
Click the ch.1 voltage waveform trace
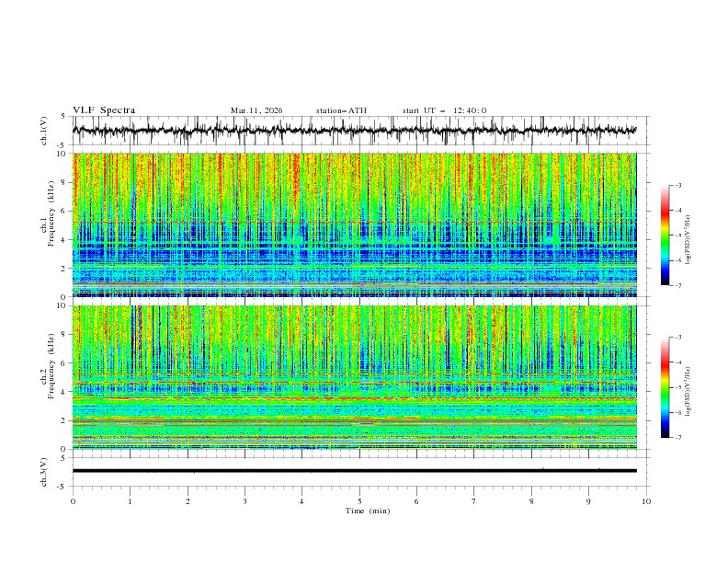354,131
